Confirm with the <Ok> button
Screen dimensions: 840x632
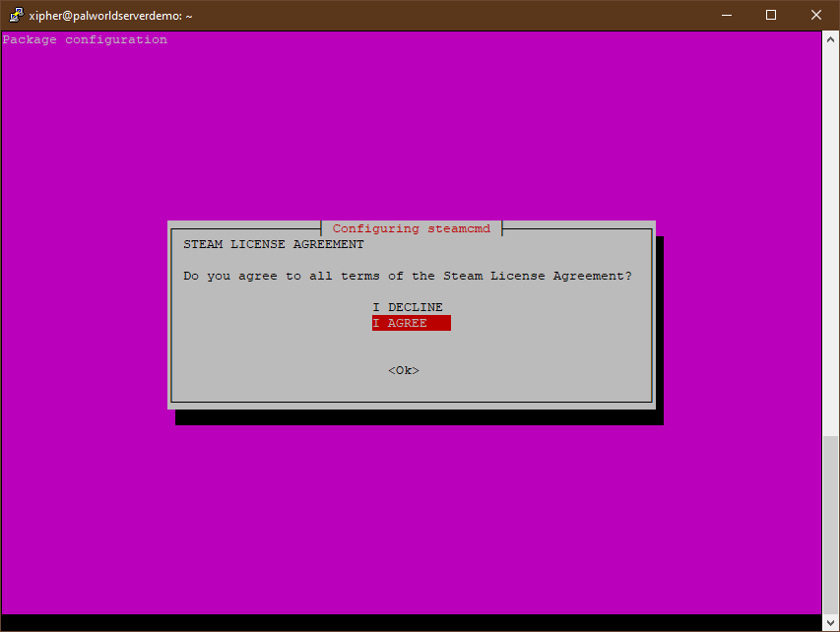coord(404,370)
